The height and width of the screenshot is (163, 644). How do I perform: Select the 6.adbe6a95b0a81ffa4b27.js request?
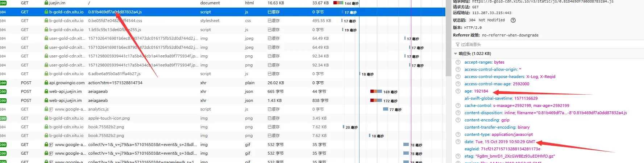pos(223,74)
